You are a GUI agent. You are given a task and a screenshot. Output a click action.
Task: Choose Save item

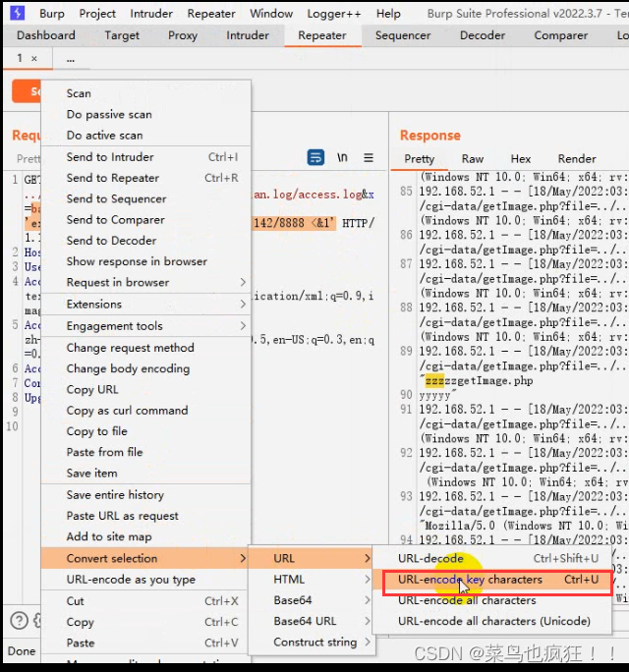[145, 474]
